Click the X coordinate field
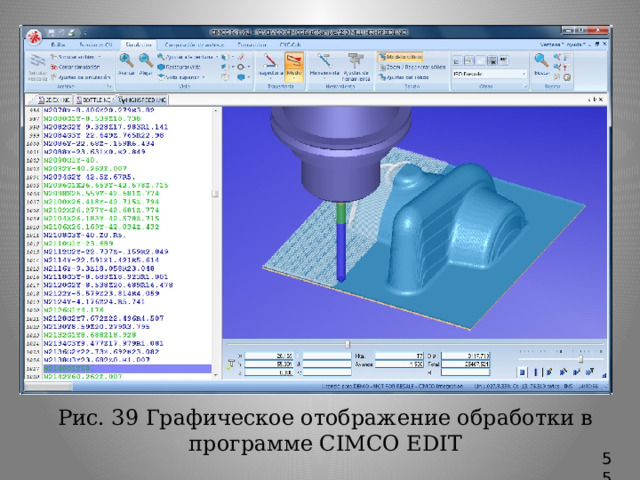The image size is (640, 480). click(x=269, y=356)
